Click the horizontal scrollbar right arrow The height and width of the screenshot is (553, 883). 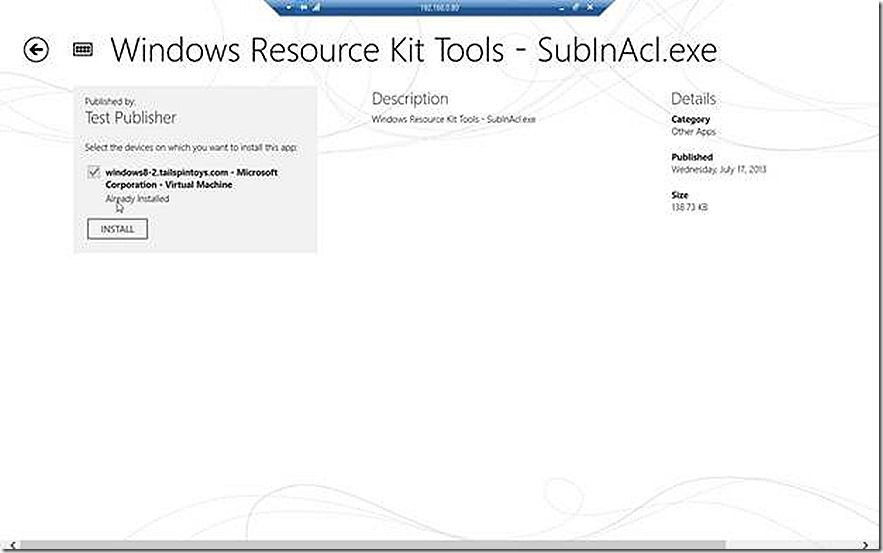click(866, 545)
